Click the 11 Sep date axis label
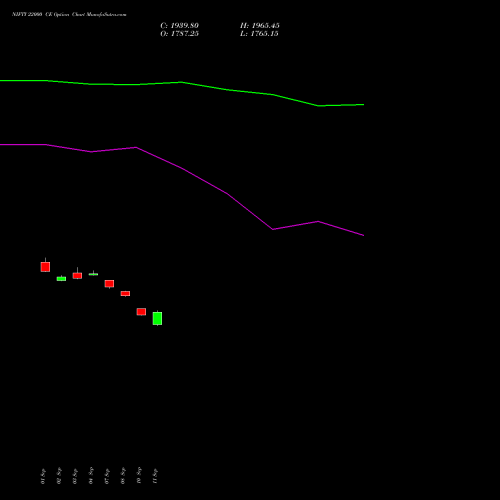This screenshot has width=500, height=500. tap(155, 476)
